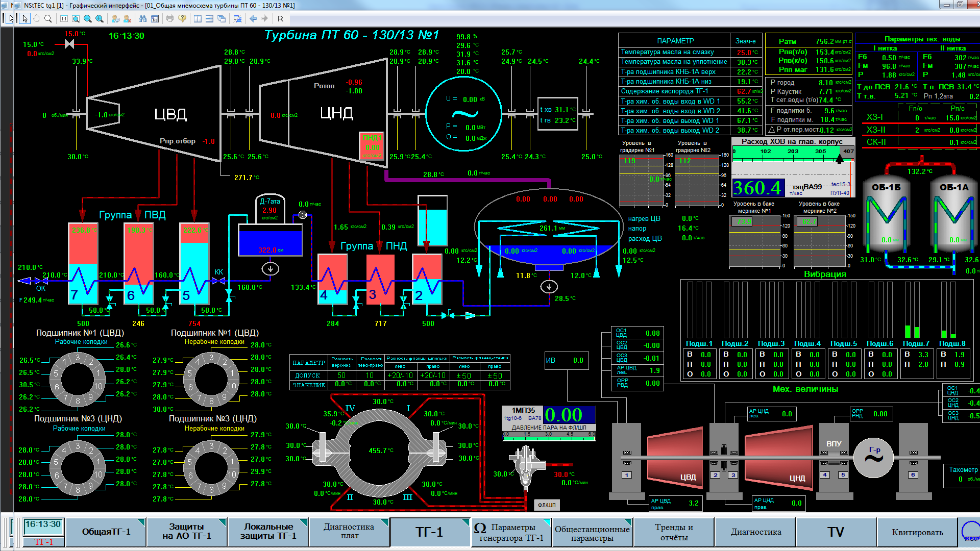The width and height of the screenshot is (980, 551).
Task: Reset view to 1:1 scale
Action: pyautogui.click(x=64, y=18)
